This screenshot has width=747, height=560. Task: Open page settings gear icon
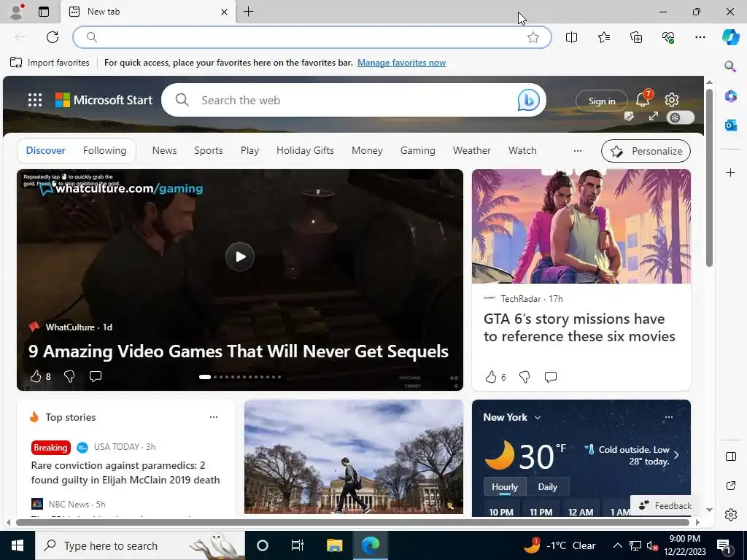click(x=672, y=99)
